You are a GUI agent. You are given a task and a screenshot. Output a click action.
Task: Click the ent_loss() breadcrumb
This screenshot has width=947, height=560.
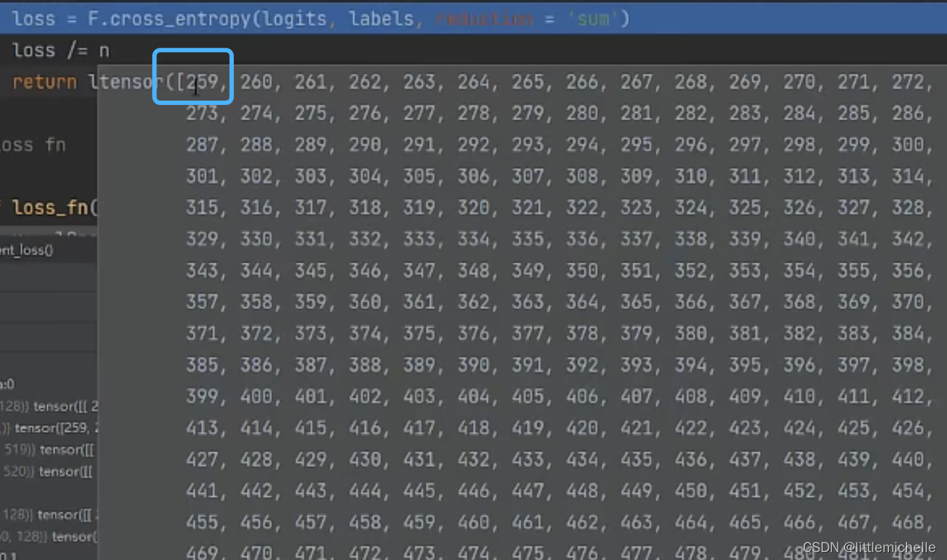(27, 250)
